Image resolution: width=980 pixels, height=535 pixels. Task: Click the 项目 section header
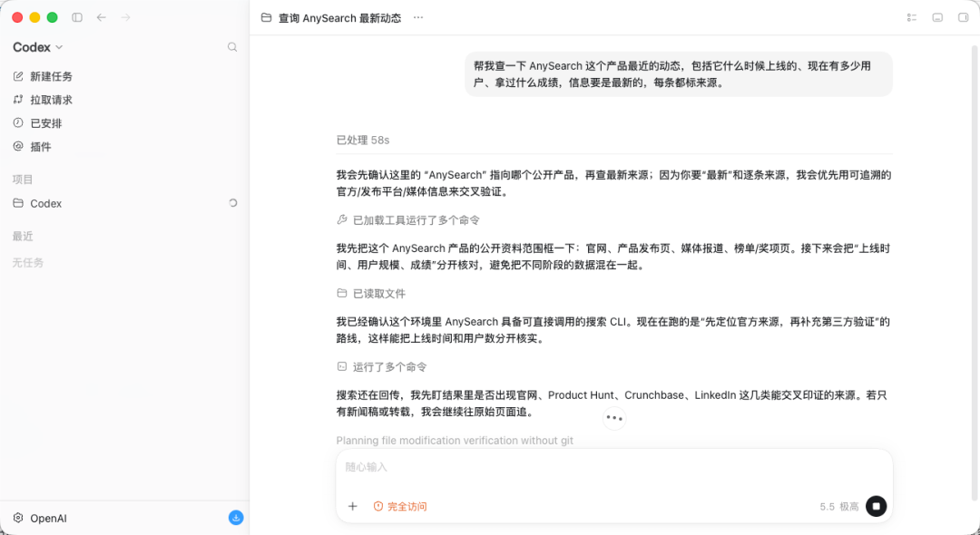(23, 180)
